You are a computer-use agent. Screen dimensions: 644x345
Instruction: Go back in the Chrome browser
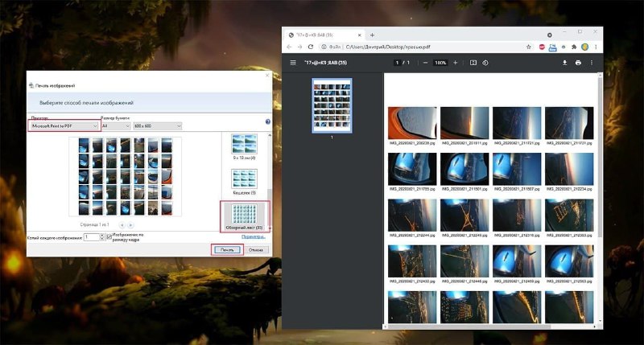[x=289, y=47]
